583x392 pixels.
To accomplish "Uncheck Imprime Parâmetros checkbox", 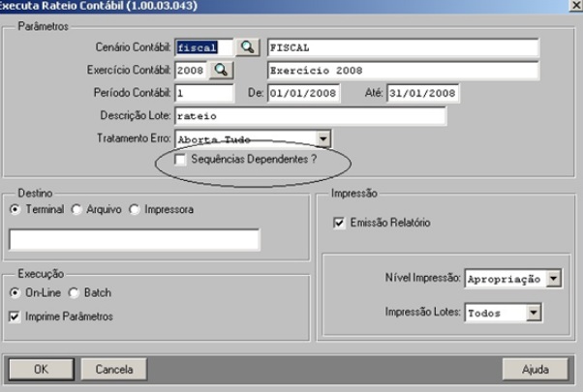I will pos(15,317).
